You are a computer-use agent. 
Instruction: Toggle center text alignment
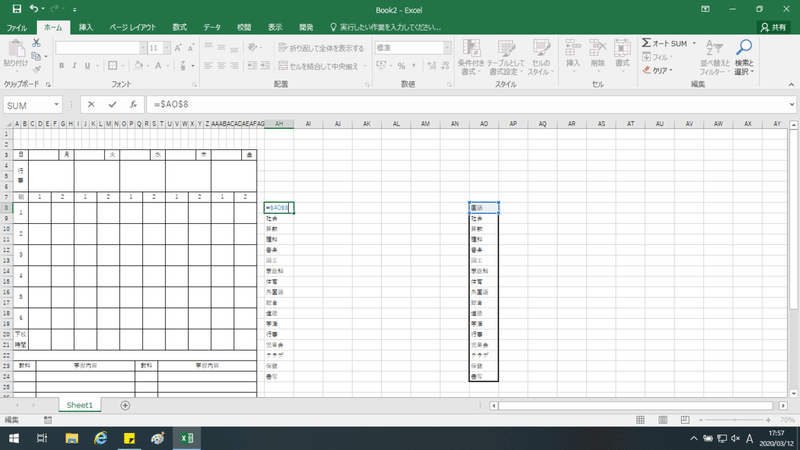[221, 65]
